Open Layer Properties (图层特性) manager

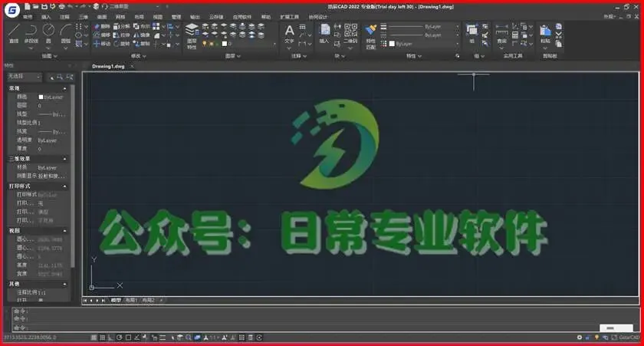[192, 35]
